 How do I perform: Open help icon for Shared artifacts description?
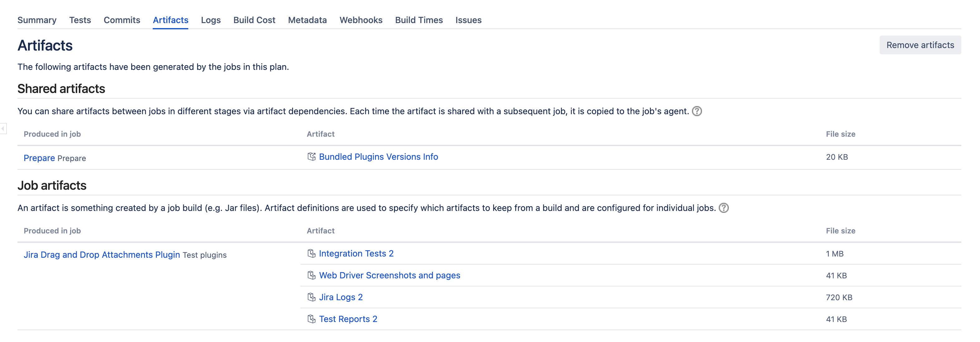tap(697, 111)
